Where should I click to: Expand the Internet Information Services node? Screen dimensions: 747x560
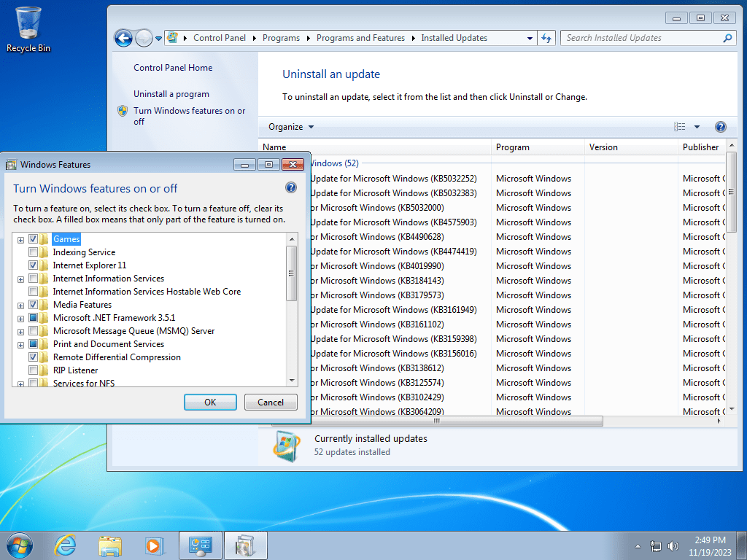[x=20, y=279]
